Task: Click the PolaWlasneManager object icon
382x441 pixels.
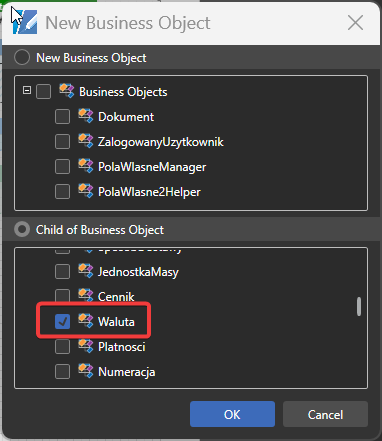Action: click(x=86, y=166)
